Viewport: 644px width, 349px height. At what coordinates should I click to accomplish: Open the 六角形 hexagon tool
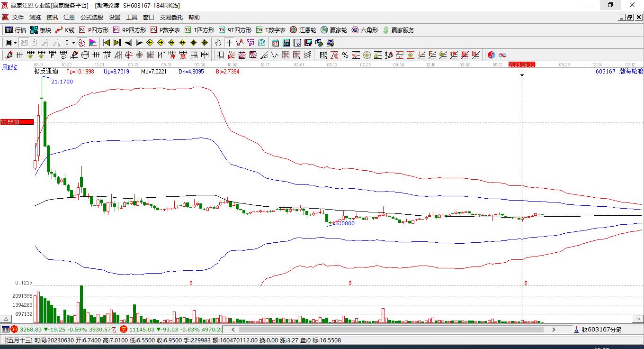coord(365,30)
